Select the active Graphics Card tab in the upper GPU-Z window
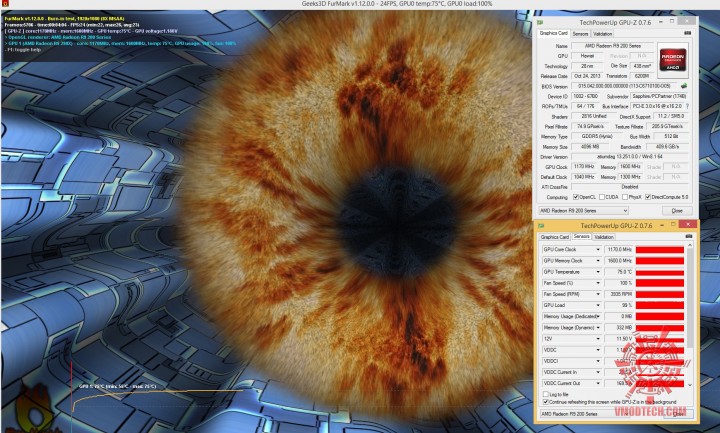This screenshot has width=720, height=433. pos(554,34)
